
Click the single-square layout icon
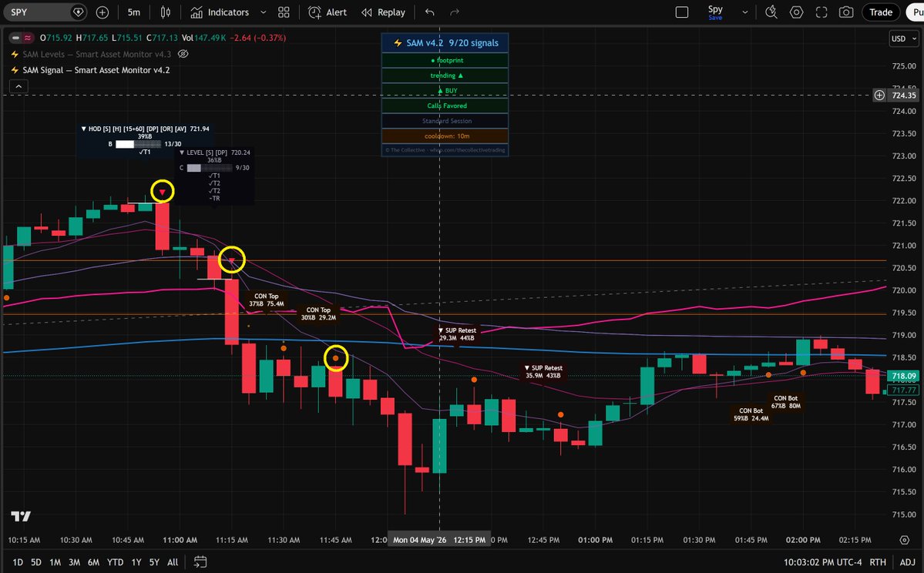pos(682,12)
